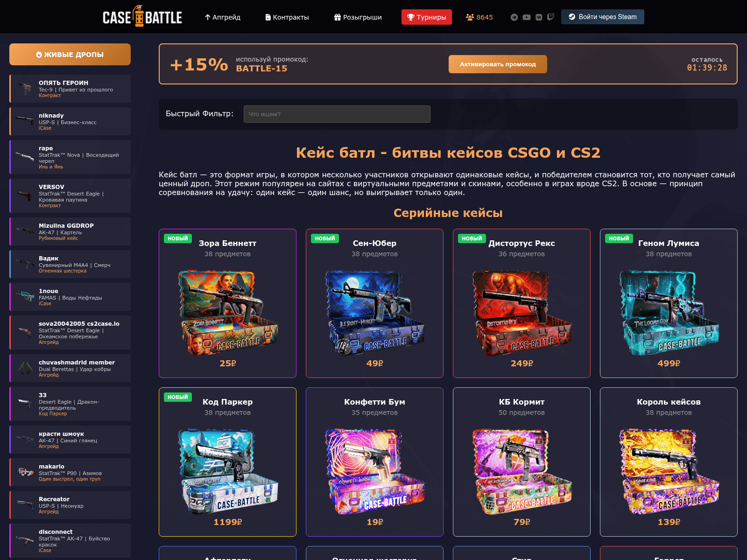Image resolution: width=747 pixels, height=560 pixels.
Task: Select the Конфетти Бум case
Action: pos(374,462)
